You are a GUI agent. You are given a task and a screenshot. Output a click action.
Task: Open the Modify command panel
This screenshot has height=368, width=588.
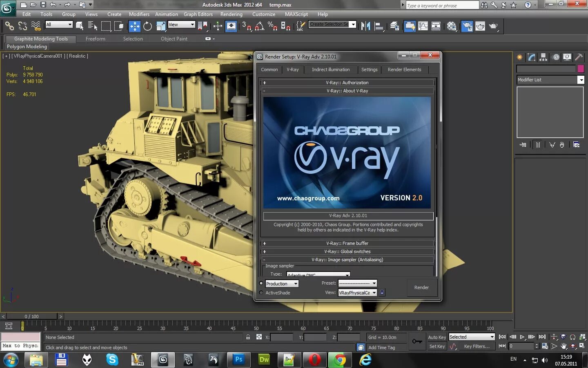pyautogui.click(x=531, y=57)
